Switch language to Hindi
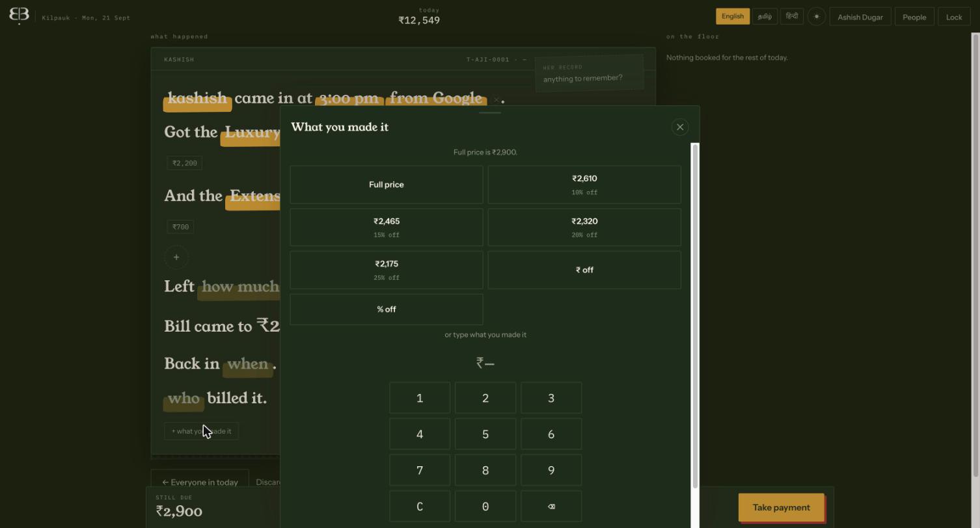Image resolution: width=980 pixels, height=528 pixels. click(791, 16)
